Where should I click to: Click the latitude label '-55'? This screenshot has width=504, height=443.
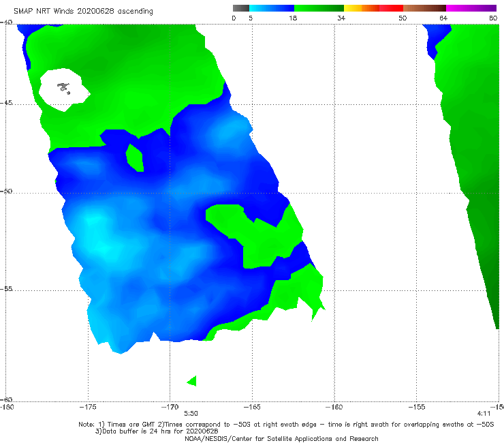click(6, 289)
